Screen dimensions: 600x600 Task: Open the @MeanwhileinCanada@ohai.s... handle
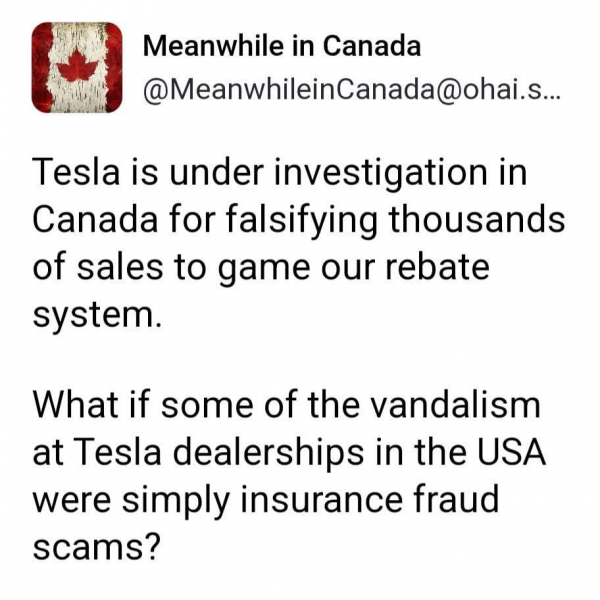(x=351, y=91)
